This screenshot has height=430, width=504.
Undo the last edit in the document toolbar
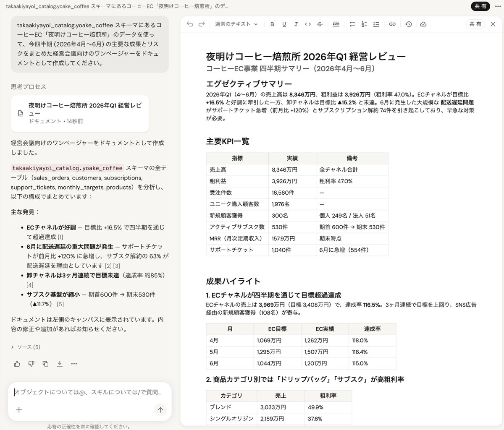coord(190,24)
